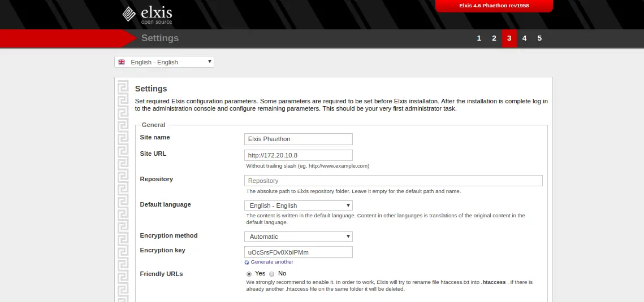This screenshot has width=644, height=302.
Task: Focus the Repository input field
Action: [394, 181]
